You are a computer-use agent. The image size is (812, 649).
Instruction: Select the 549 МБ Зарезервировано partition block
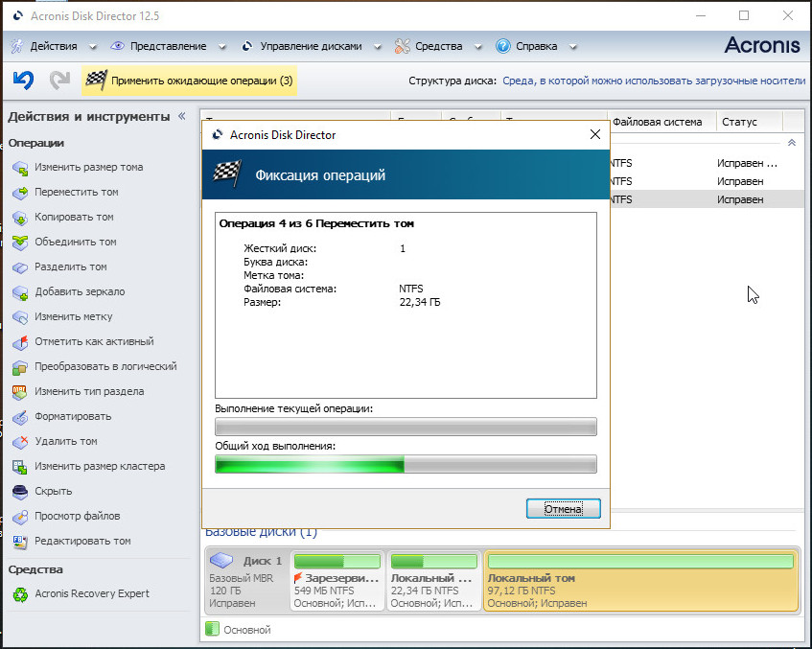click(x=336, y=581)
